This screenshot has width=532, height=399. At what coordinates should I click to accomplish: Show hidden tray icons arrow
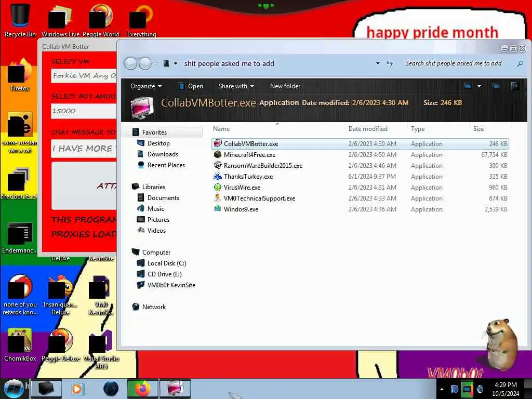coord(442,389)
